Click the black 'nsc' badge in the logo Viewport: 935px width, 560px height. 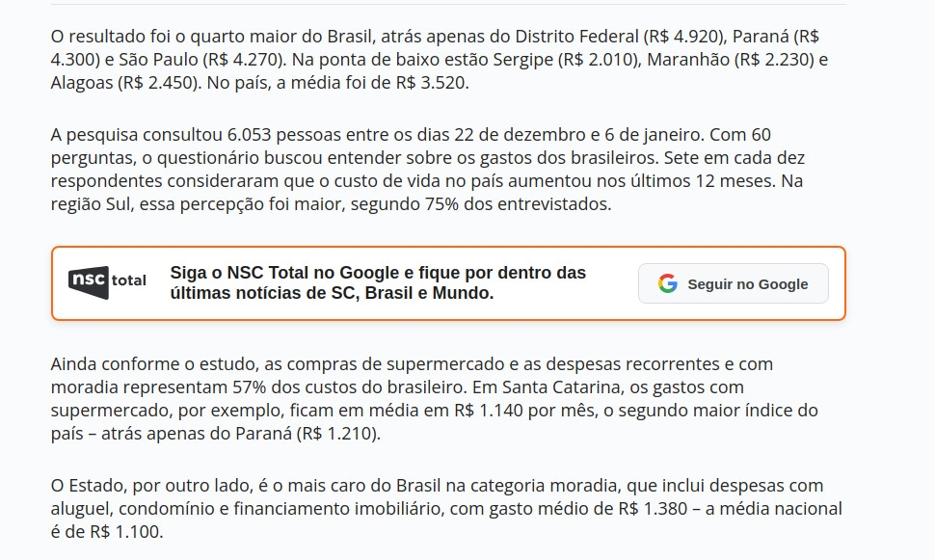[88, 280]
